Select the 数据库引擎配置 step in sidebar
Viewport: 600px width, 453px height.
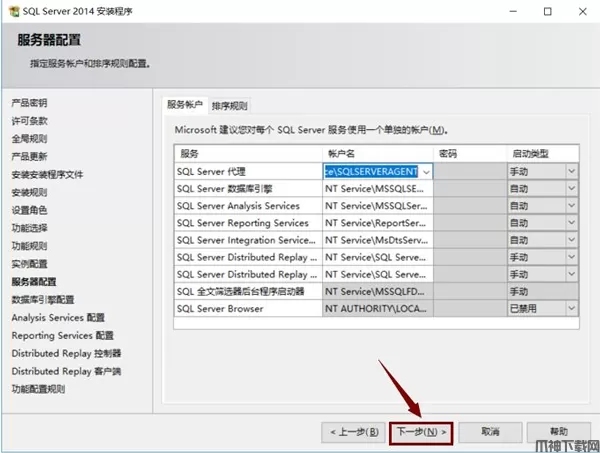pyautogui.click(x=43, y=300)
